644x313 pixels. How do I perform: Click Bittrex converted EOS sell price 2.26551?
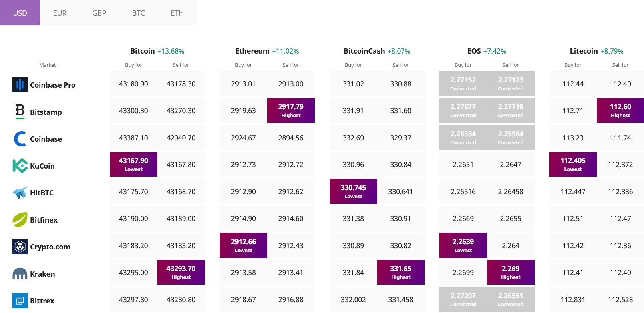[511, 299]
